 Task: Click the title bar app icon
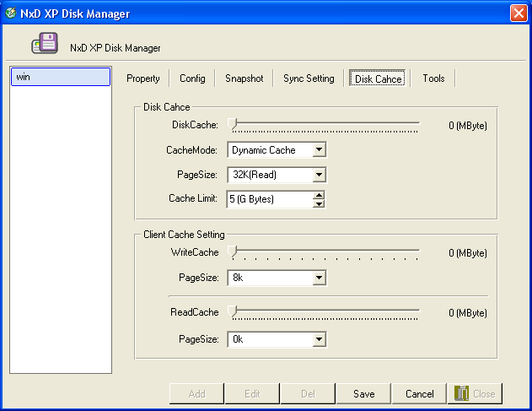click(x=10, y=13)
